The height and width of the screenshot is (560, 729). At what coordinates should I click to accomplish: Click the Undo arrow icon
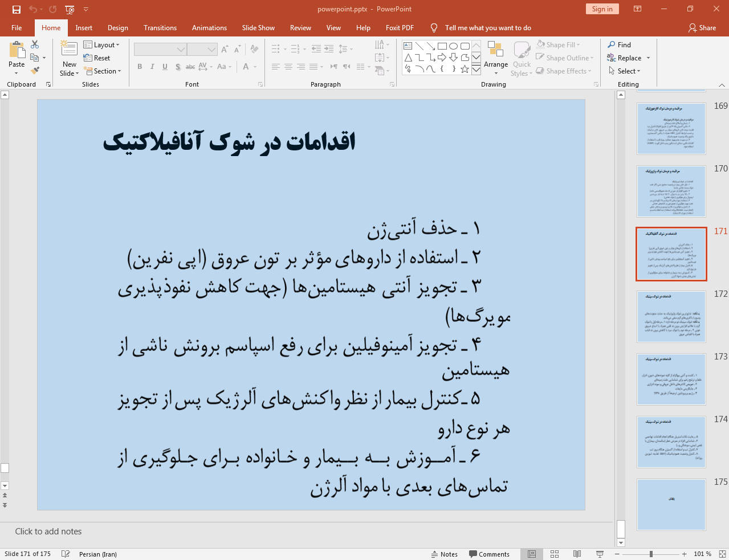click(33, 9)
